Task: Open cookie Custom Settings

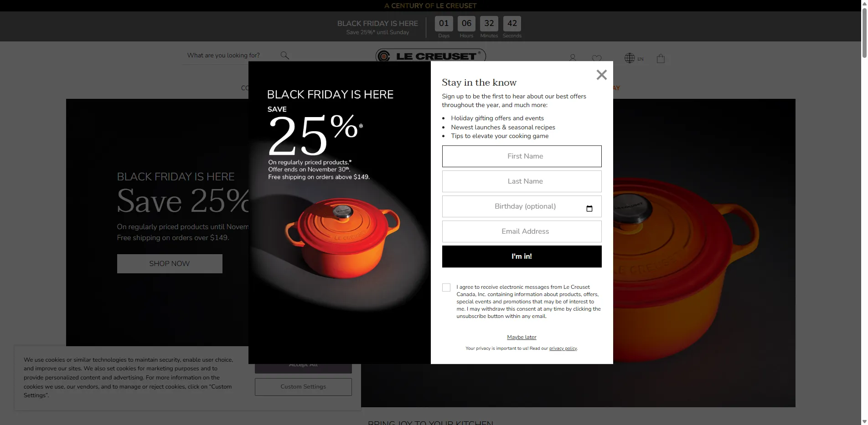Action: click(x=303, y=387)
